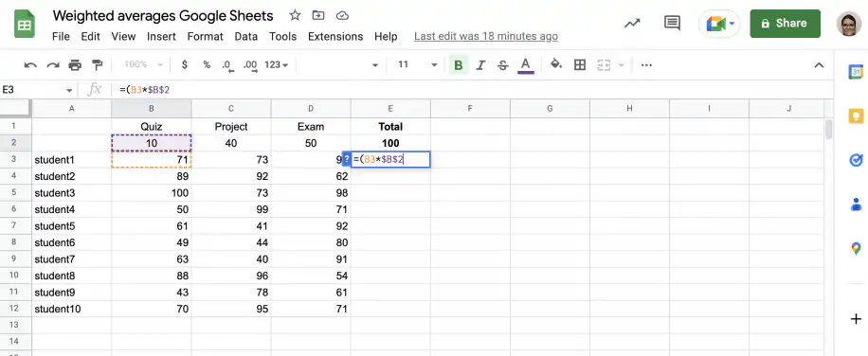Hide the menus with the up chevron

click(x=819, y=65)
